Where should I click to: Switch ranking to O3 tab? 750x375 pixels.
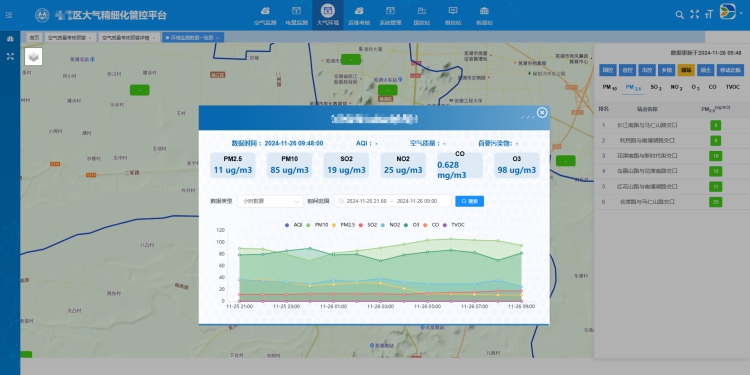pos(695,88)
